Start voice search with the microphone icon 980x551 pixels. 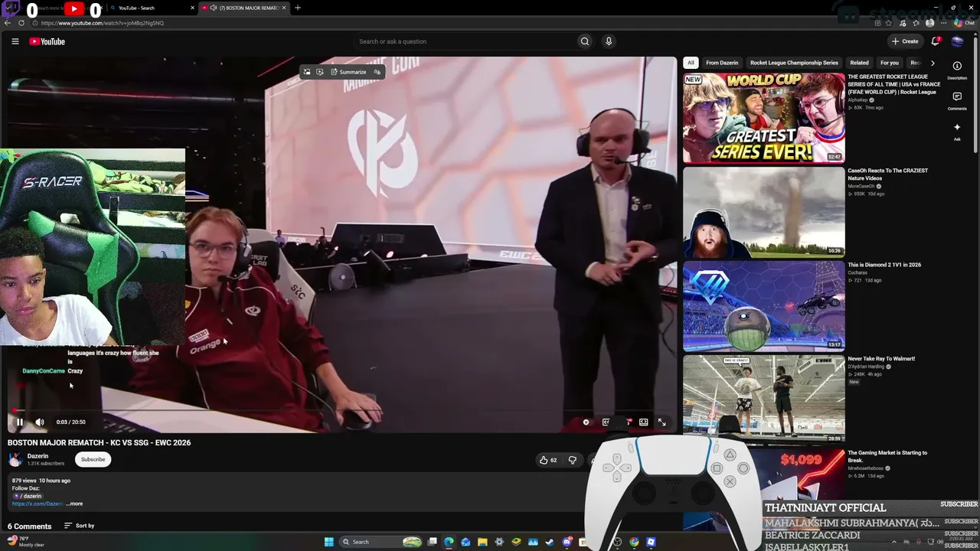coord(609,41)
